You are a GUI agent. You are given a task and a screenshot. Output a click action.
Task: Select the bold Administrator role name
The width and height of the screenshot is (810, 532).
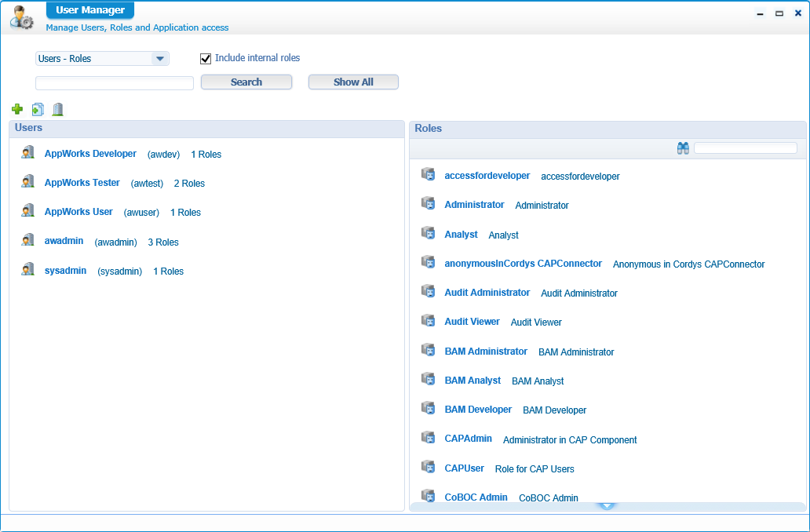click(474, 205)
